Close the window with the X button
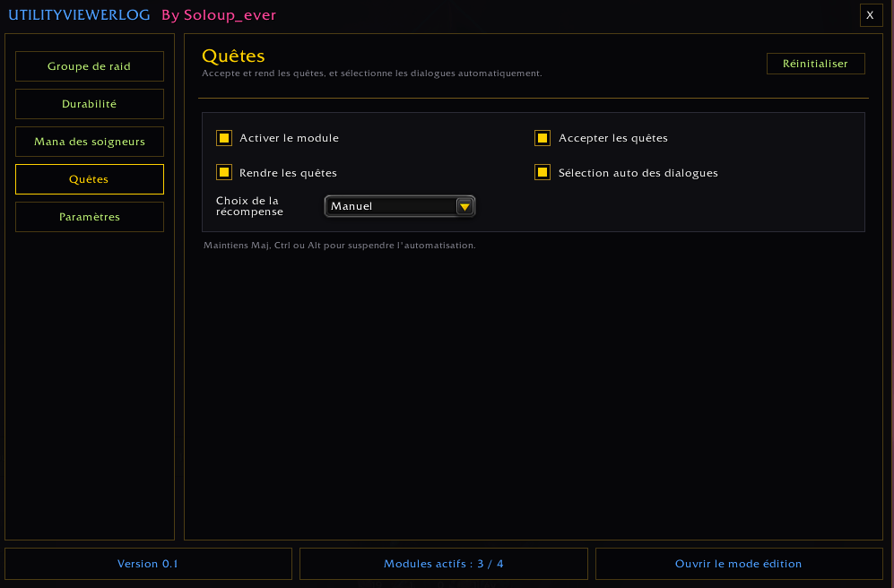The width and height of the screenshot is (894, 588). [871, 15]
